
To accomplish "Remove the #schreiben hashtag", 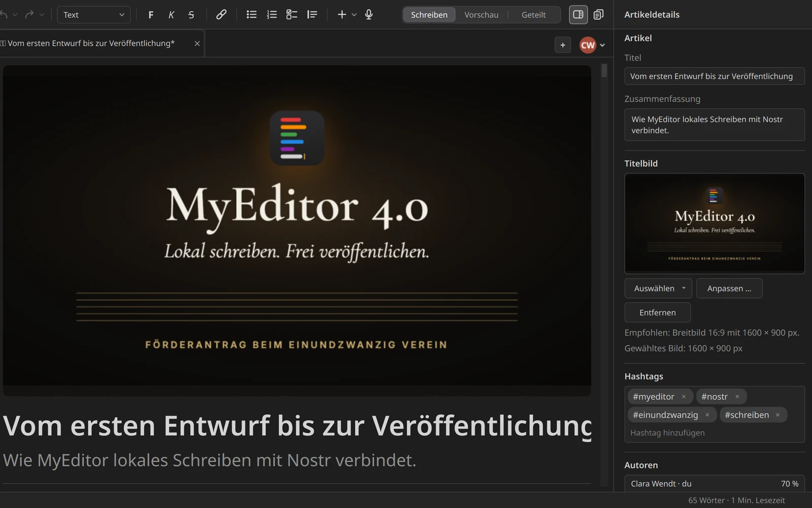I will tap(777, 415).
